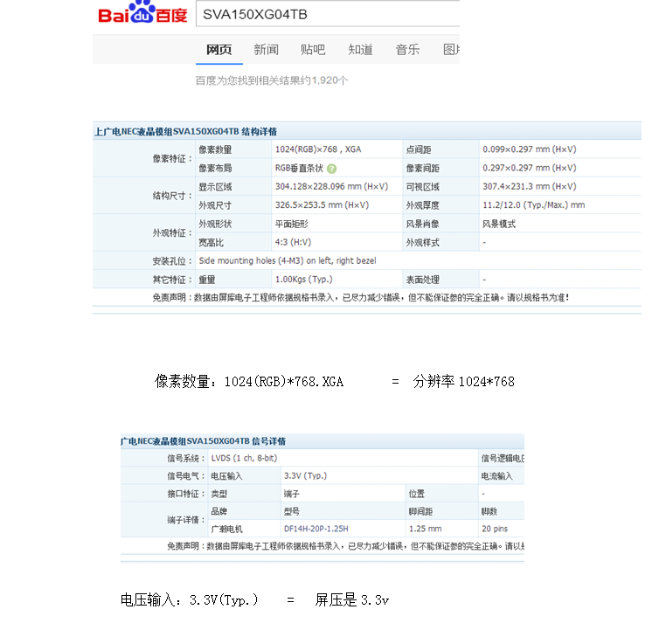
Task: Click the result count text 约1,920个
Action: 324,80
